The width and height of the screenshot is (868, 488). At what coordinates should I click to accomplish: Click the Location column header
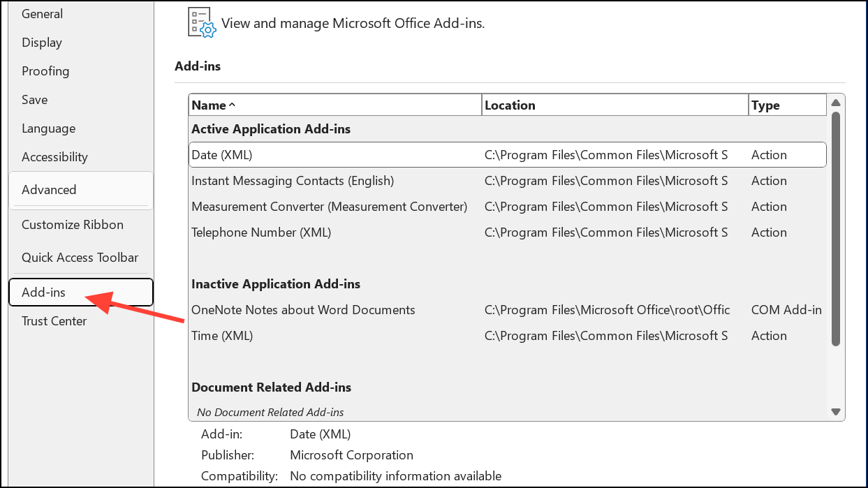pyautogui.click(x=615, y=105)
